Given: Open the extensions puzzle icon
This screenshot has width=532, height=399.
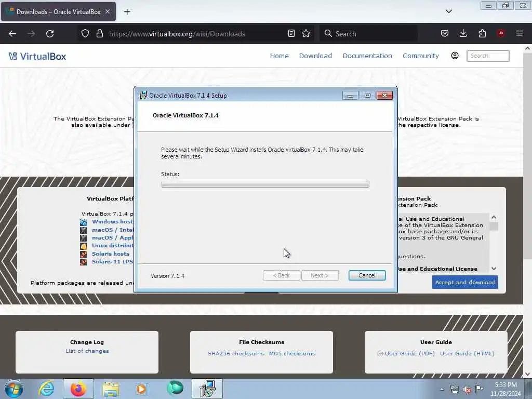Looking at the screenshot, I should pyautogui.click(x=482, y=33).
